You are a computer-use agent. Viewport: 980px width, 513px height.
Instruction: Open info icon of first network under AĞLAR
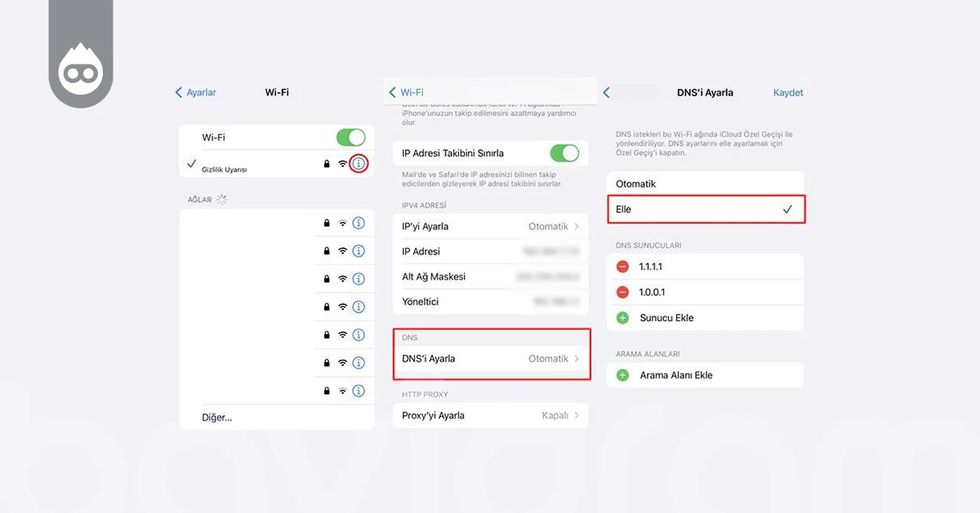click(x=359, y=223)
